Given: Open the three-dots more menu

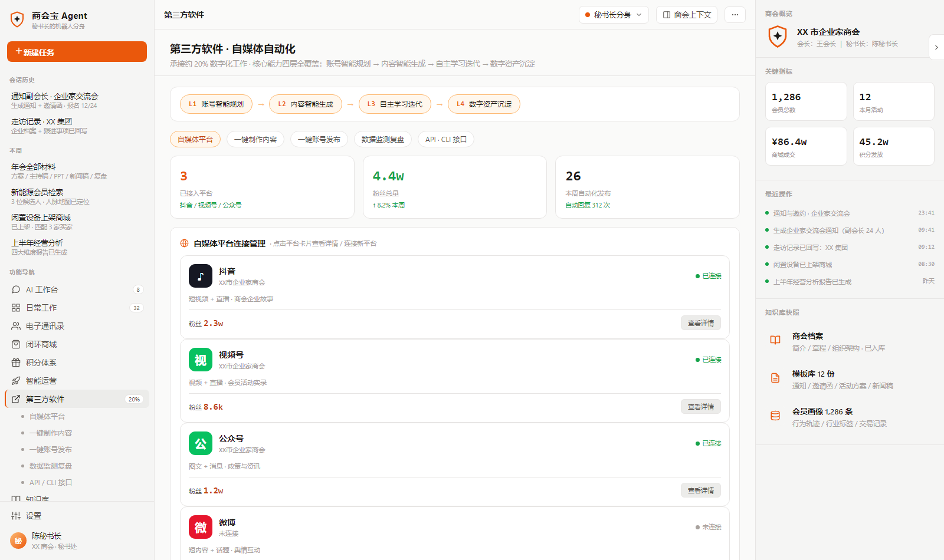Looking at the screenshot, I should [x=735, y=15].
